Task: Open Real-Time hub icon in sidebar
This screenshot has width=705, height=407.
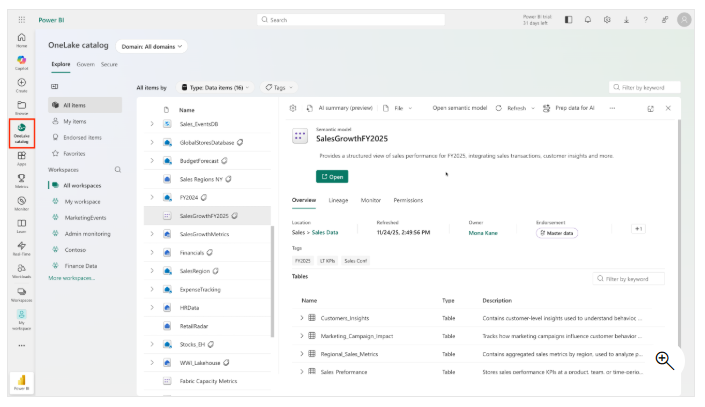Action: pyautogui.click(x=22, y=248)
